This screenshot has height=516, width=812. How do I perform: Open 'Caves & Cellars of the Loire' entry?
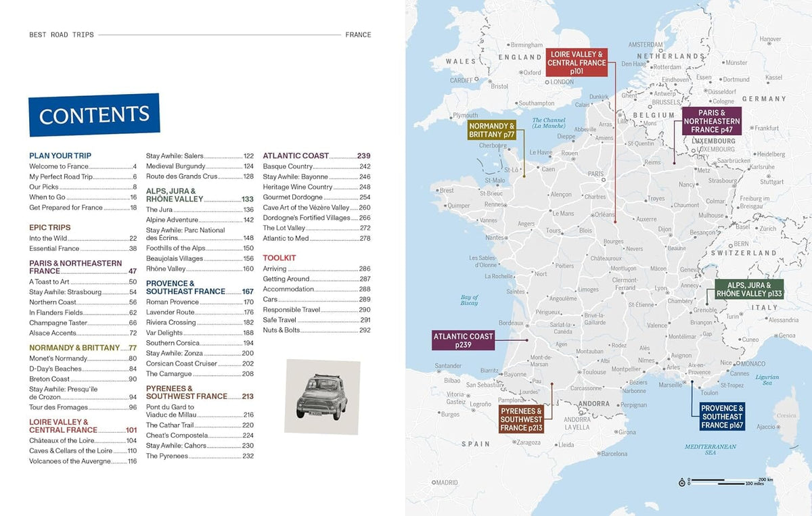pyautogui.click(x=83, y=451)
